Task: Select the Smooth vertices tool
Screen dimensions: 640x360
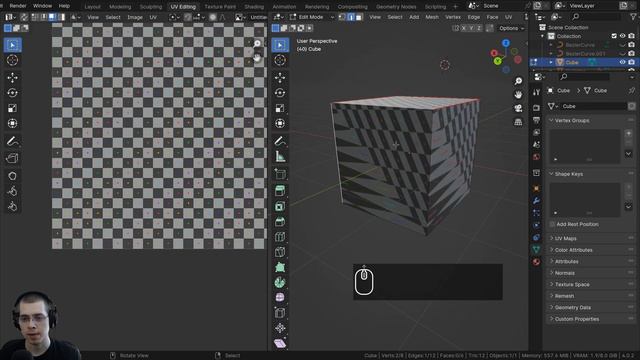Action: click(280, 298)
